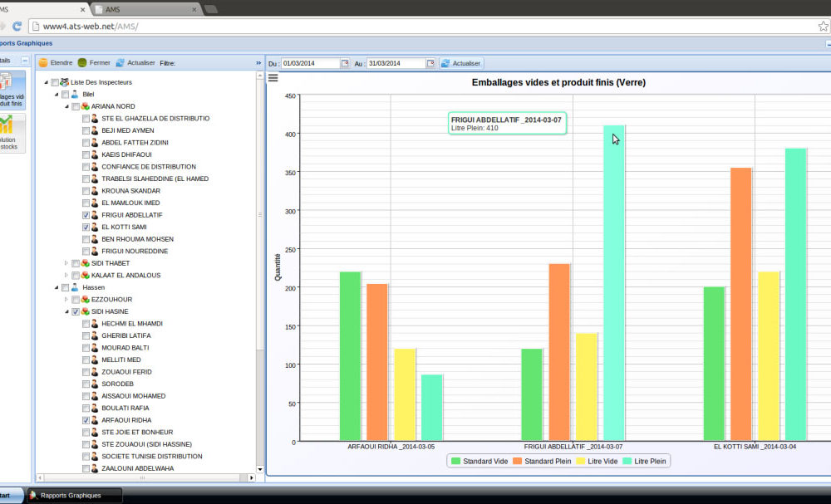
Task: Toggle the Litre Plein legend swatch
Action: pos(627,461)
